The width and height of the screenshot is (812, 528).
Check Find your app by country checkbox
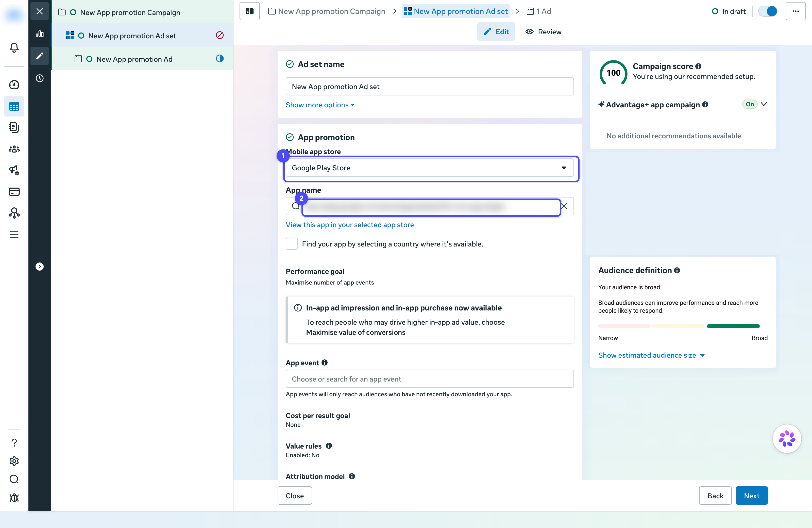pyautogui.click(x=292, y=244)
